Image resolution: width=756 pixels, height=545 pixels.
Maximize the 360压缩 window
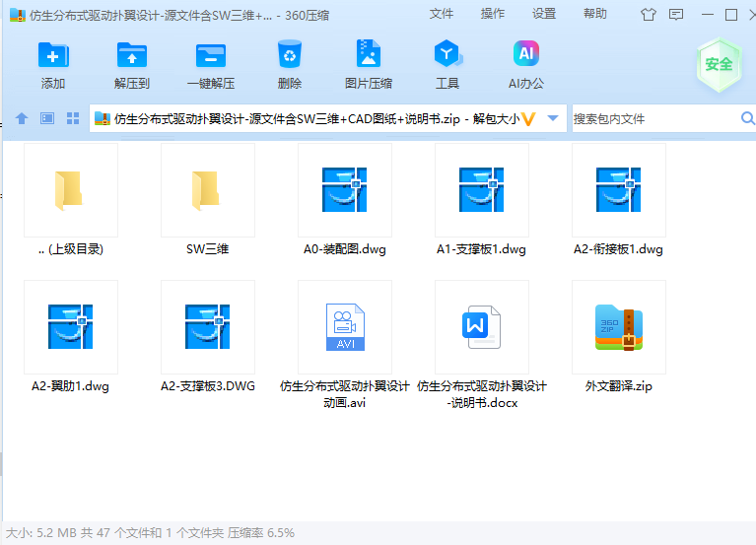coord(731,15)
